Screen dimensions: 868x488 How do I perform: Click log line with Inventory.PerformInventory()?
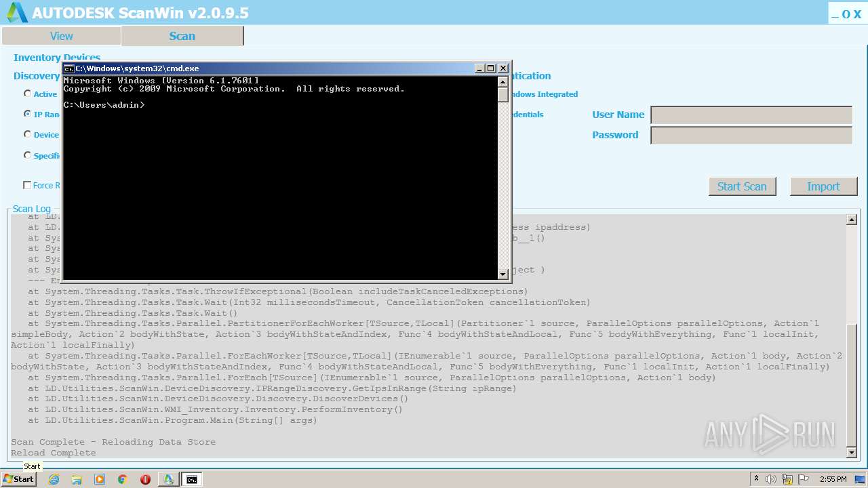point(215,409)
